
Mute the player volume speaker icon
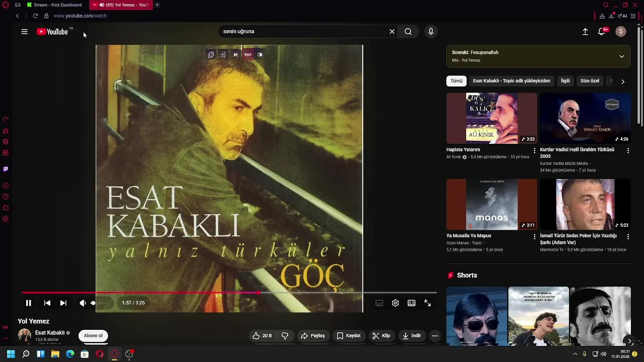point(83,303)
